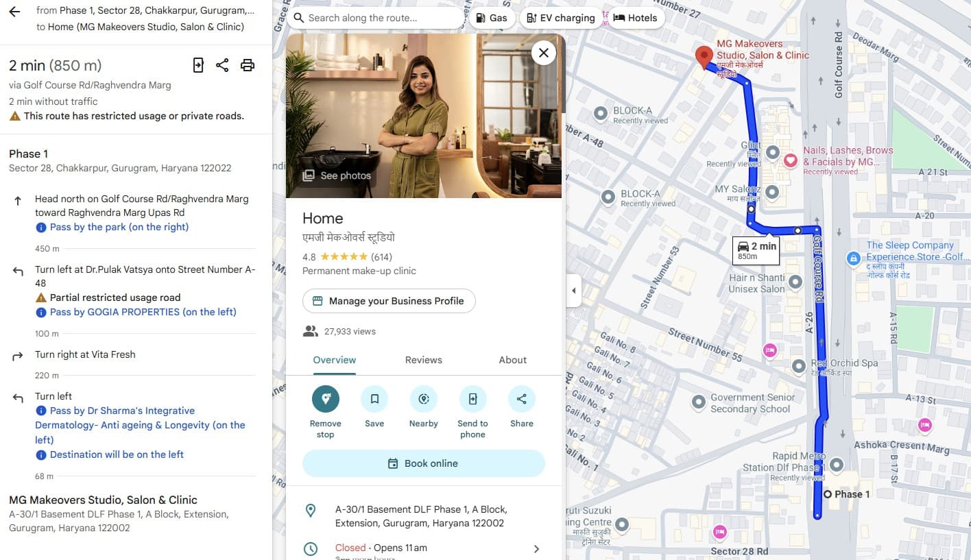
Task: Open Nails, Lashes, Brows heart marker
Action: click(791, 160)
